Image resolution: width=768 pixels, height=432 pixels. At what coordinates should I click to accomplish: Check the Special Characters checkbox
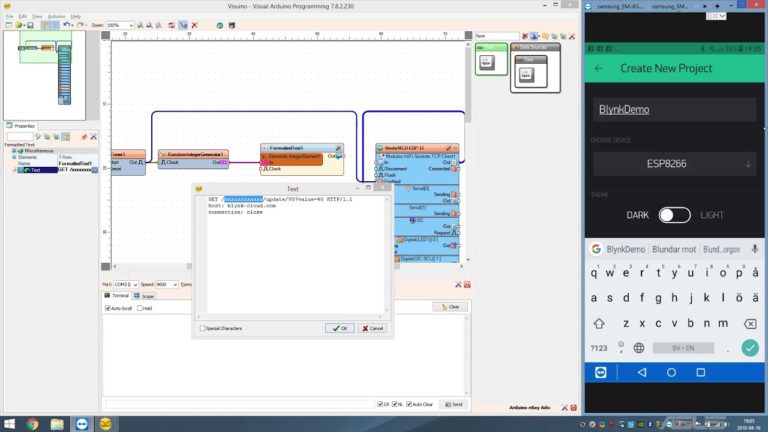point(202,328)
